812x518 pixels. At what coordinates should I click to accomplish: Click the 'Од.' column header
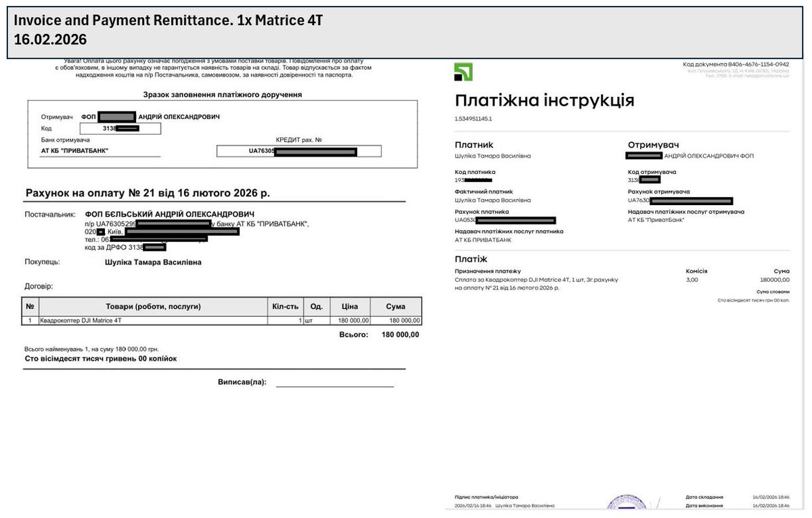(316, 307)
